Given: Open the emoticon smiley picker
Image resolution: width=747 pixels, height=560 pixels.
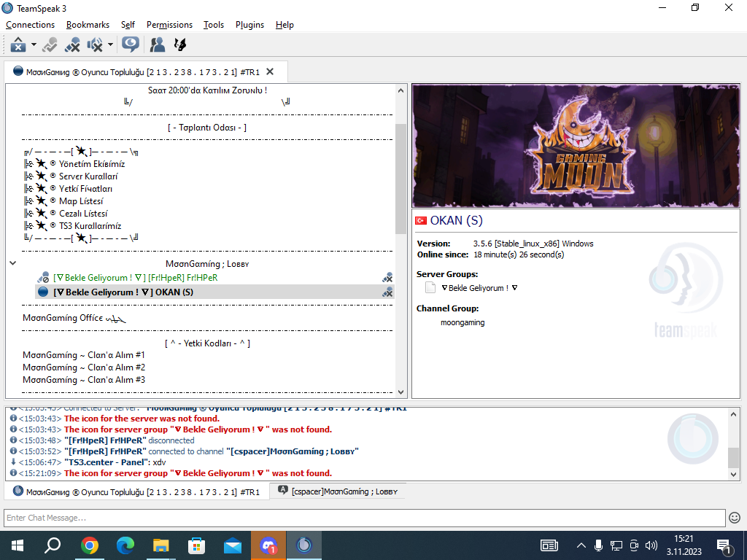Looking at the screenshot, I should [x=735, y=517].
